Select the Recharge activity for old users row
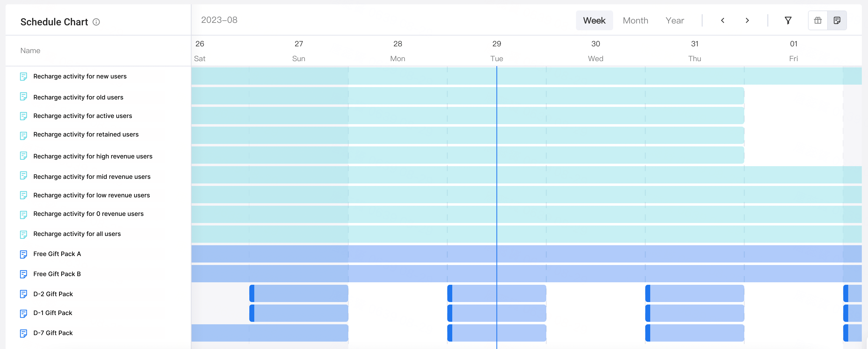Screen dimensions: 868x349 78,97
